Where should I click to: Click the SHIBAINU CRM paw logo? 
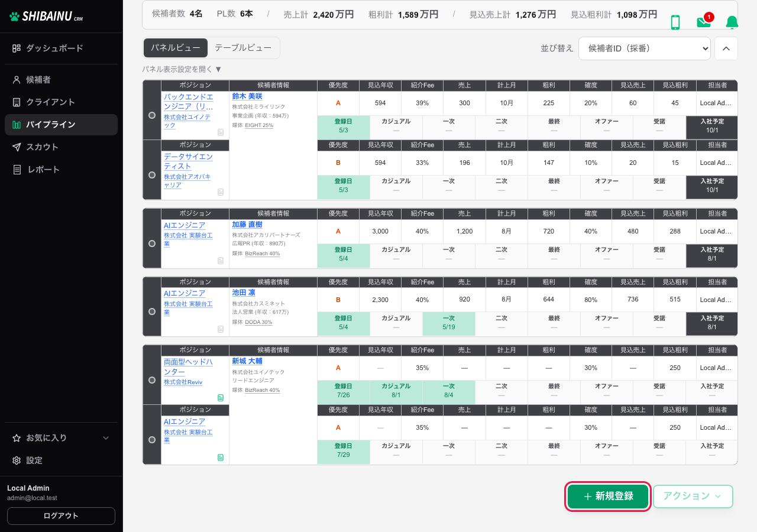coord(47,17)
